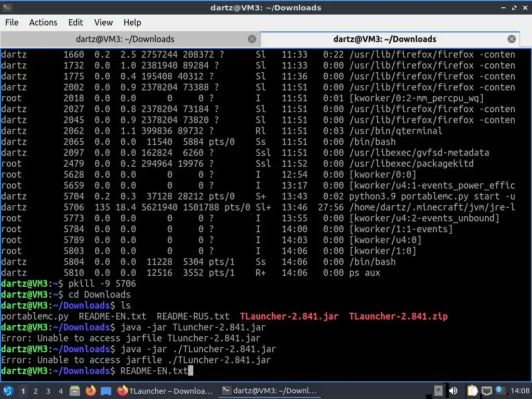Click README-RUS.txt in the ls output
The height and width of the screenshot is (399, 532).
(193, 316)
